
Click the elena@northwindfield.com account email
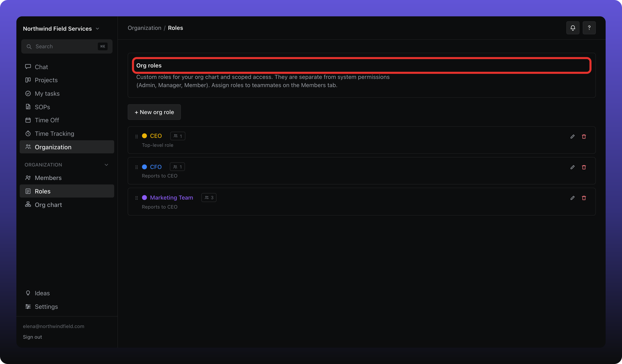click(x=53, y=326)
